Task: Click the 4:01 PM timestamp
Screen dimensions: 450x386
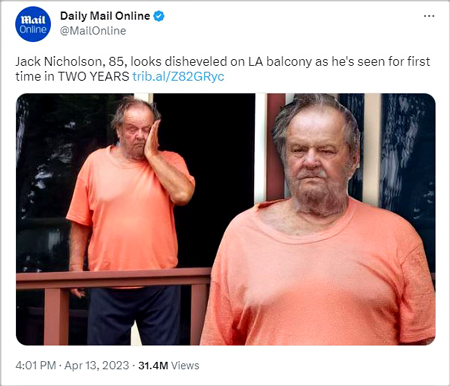Action: (35, 365)
